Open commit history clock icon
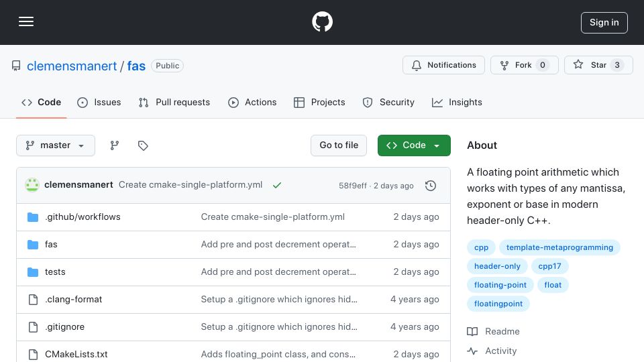The width and height of the screenshot is (644, 362). (431, 186)
